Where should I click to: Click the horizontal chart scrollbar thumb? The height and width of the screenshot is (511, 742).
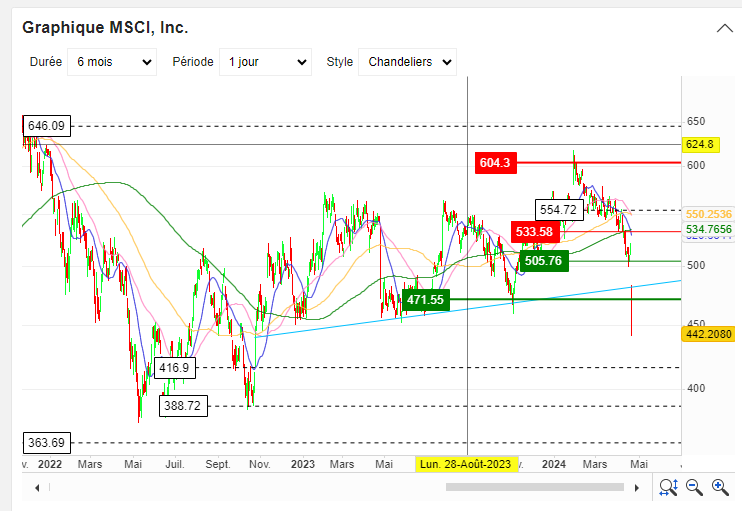[535, 488]
